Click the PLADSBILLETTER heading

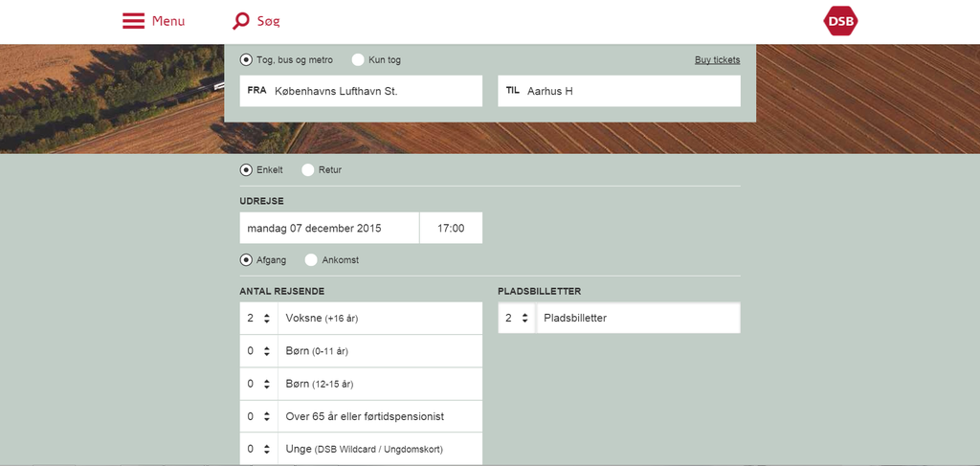[x=540, y=291]
